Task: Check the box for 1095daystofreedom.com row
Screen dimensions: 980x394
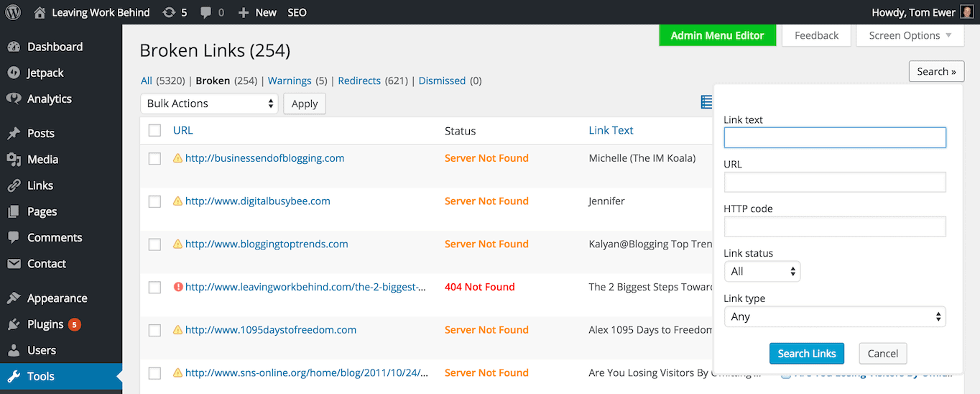Action: coord(154,331)
